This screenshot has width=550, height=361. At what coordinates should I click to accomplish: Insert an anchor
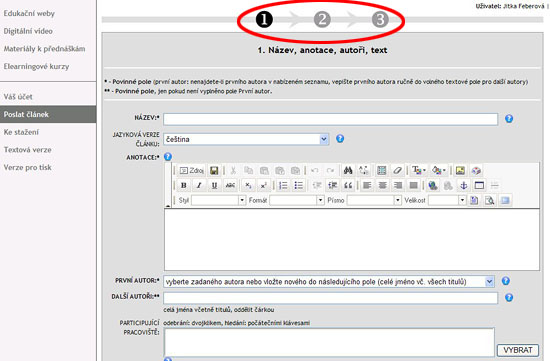pos(464,185)
